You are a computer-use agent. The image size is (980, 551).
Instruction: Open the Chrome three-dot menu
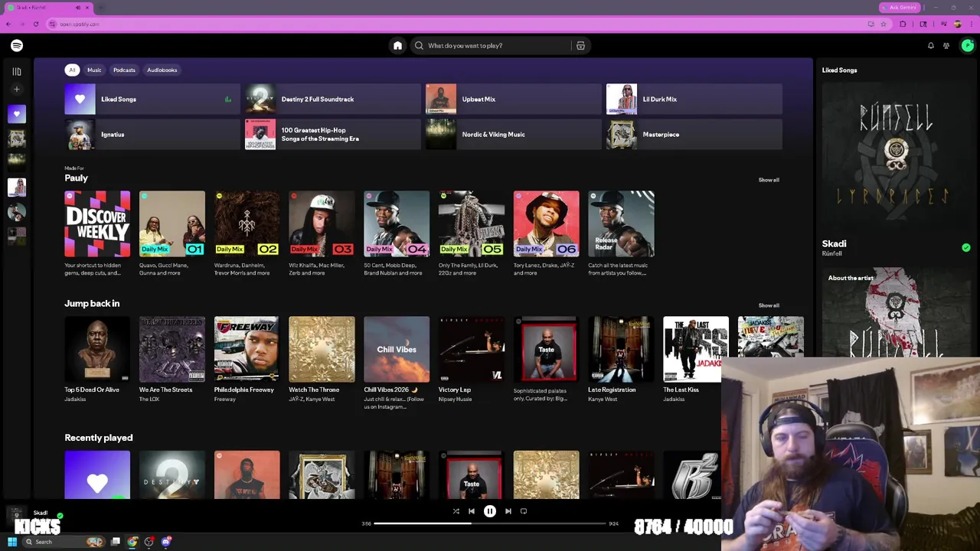point(972,24)
